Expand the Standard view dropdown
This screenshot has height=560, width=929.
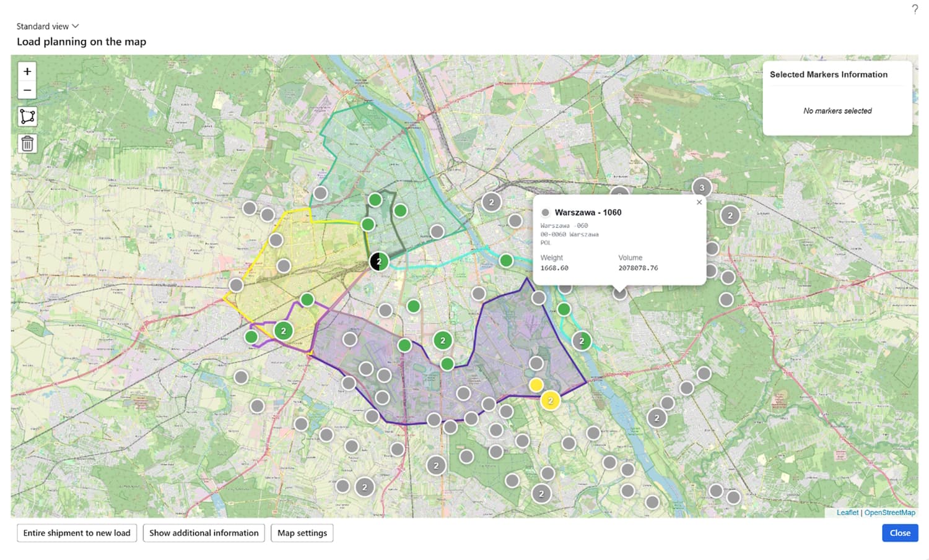click(x=48, y=26)
